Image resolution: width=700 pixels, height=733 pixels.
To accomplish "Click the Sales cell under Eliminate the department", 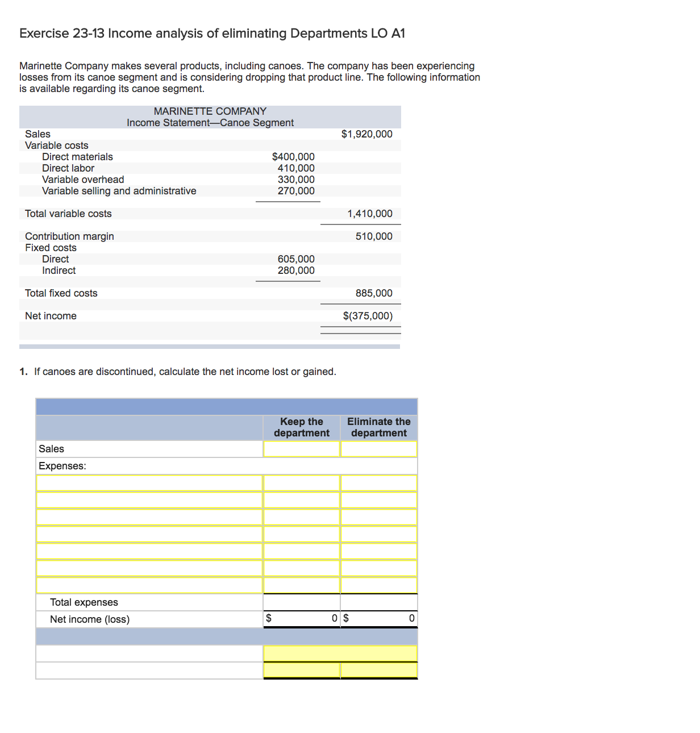I will [x=379, y=449].
